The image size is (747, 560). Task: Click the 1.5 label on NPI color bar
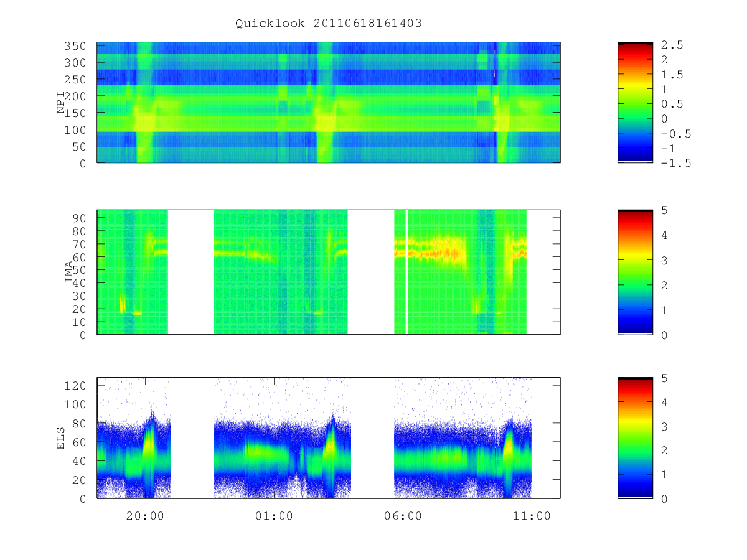point(672,75)
